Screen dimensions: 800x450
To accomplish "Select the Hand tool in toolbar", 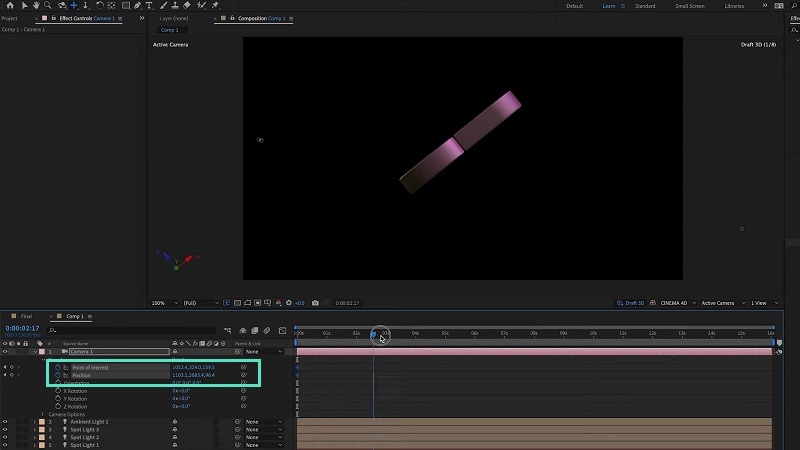I will (x=35, y=6).
